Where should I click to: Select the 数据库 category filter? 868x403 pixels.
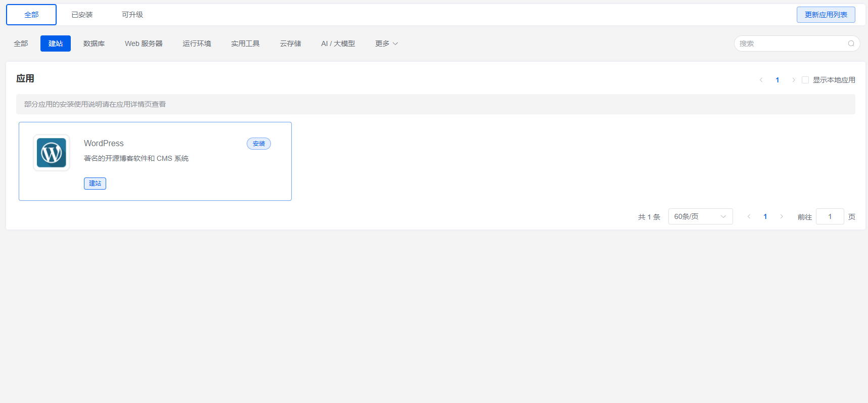pos(94,43)
